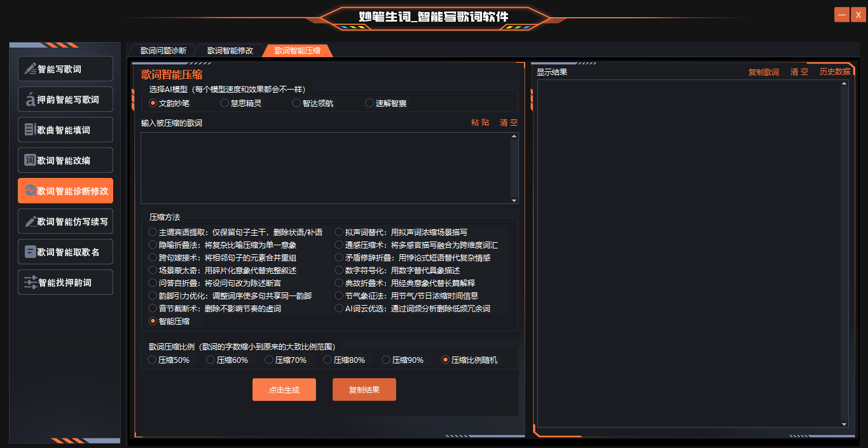Select the 智能压缩 method option
The image size is (868, 448).
169,322
